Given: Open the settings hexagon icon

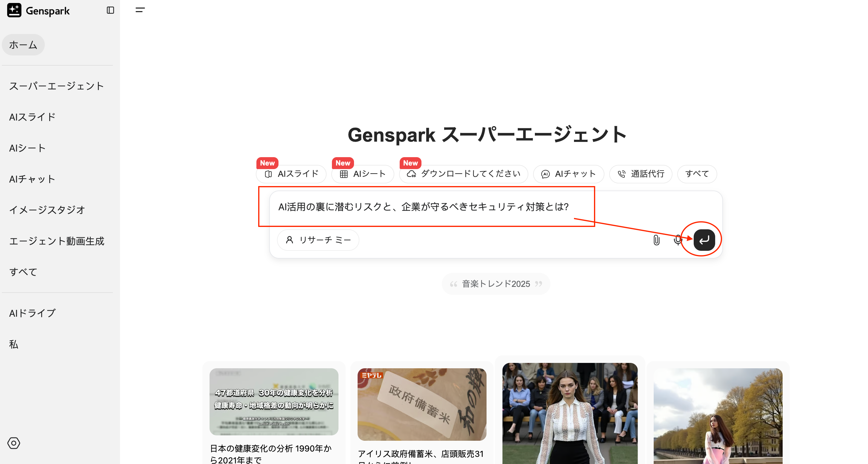Looking at the screenshot, I should (14, 443).
